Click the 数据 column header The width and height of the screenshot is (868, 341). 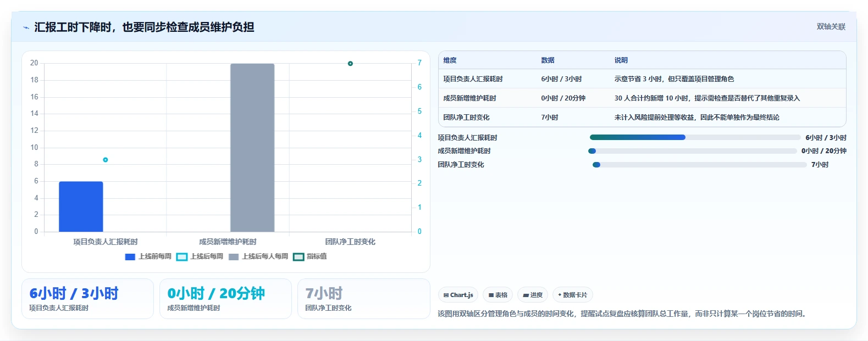[548, 60]
